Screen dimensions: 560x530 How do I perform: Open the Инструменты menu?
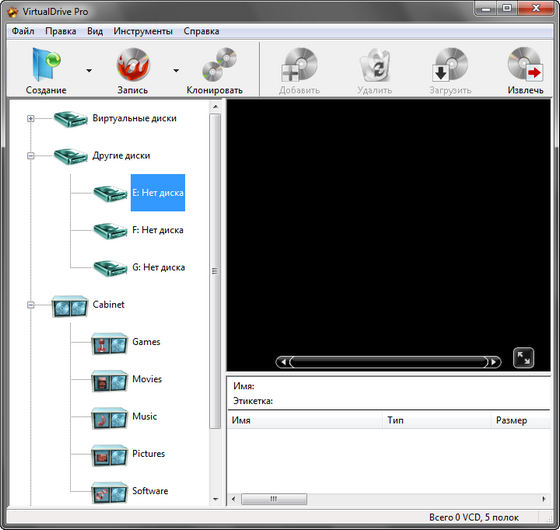[x=143, y=31]
